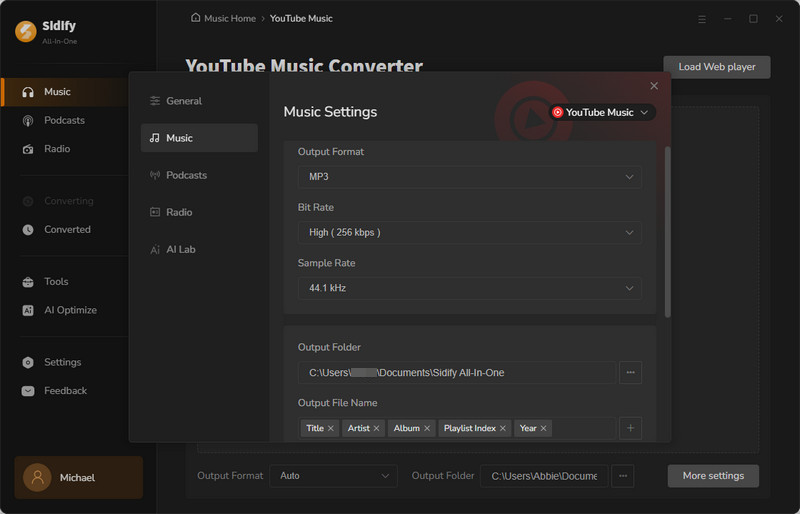Click Michael's user avatar icon
This screenshot has width=800, height=514.
click(37, 477)
